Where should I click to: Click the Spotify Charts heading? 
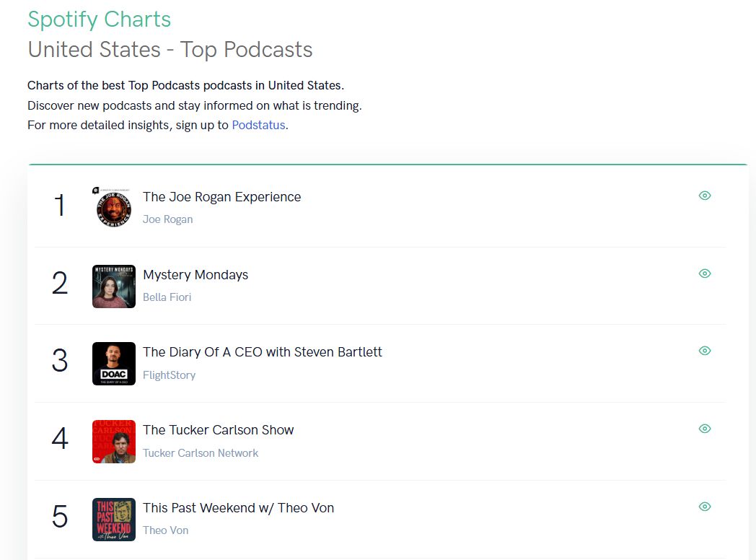100,19
